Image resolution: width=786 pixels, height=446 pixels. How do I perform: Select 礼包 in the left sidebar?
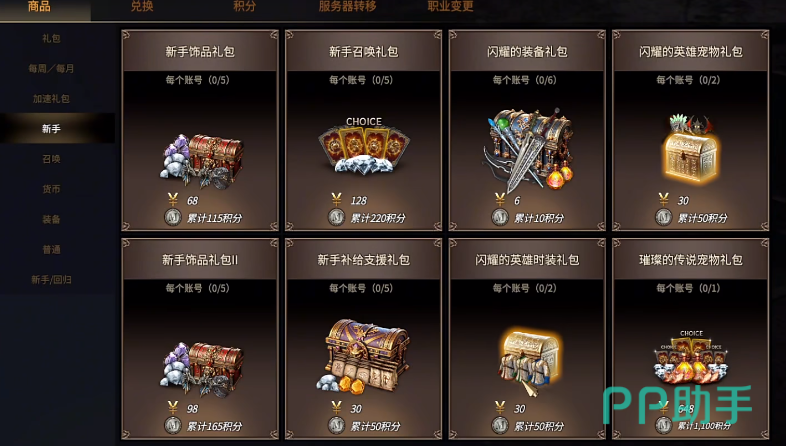51,38
